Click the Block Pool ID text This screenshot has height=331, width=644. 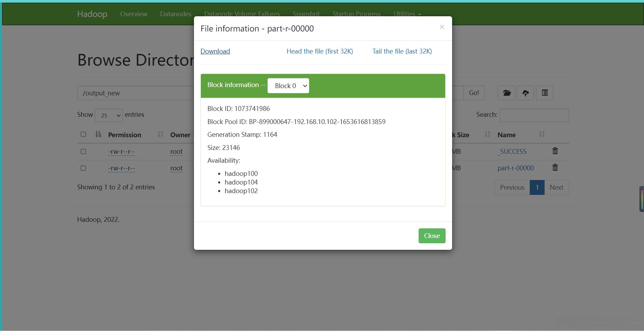(296, 122)
